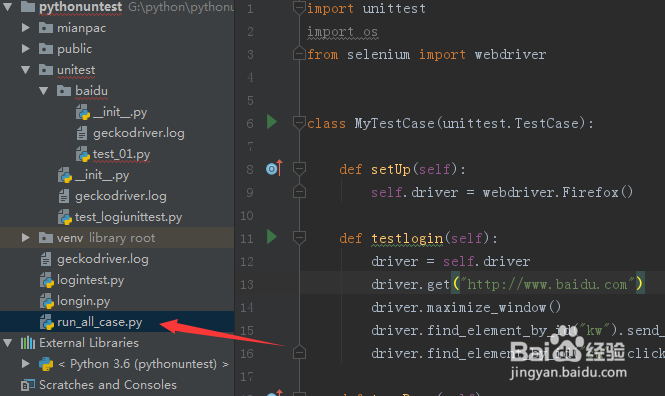The image size is (665, 396).
Task: Select test_logiunittest.py in the tree
Action: point(129,217)
